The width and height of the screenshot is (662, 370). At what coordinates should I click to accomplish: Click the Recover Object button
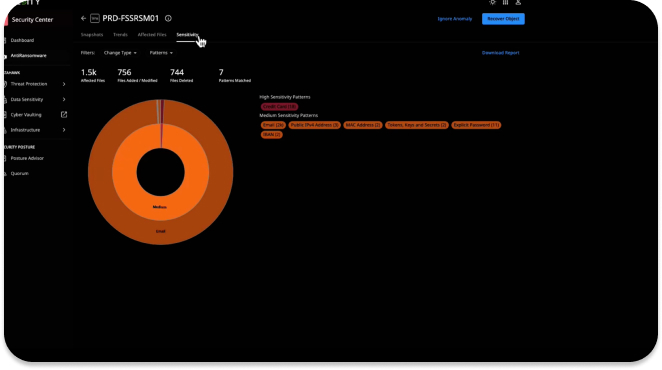click(x=503, y=19)
